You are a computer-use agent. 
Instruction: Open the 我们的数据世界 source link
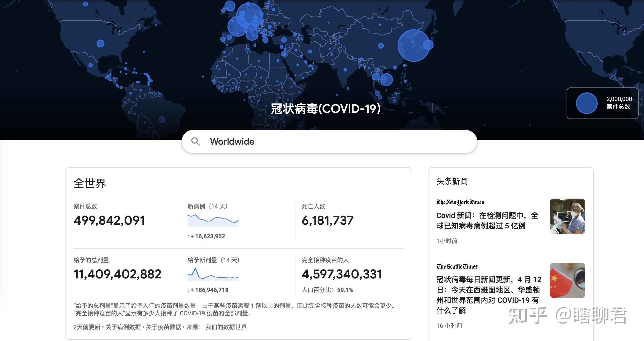tap(226, 327)
